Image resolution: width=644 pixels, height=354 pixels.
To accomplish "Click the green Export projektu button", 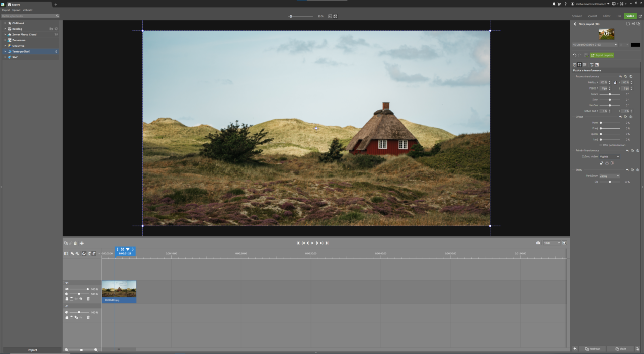I will pos(602,55).
